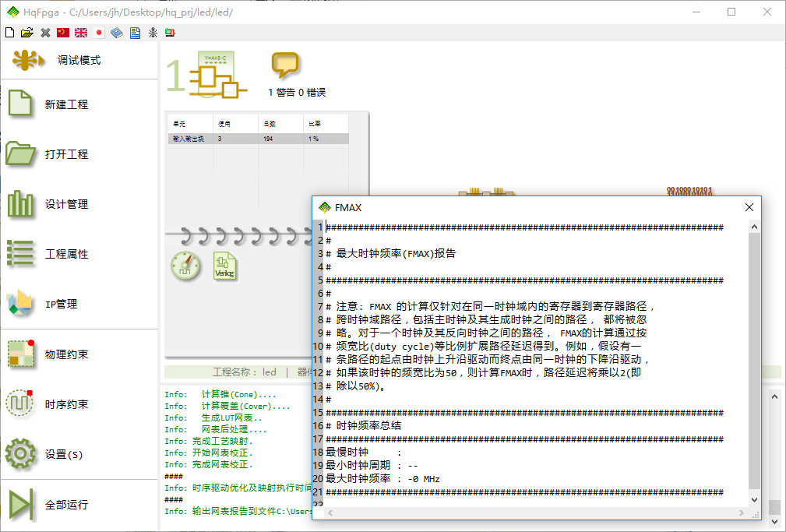Click the new file toolbar icon
Image resolution: width=786 pixels, height=532 pixels.
(9, 33)
